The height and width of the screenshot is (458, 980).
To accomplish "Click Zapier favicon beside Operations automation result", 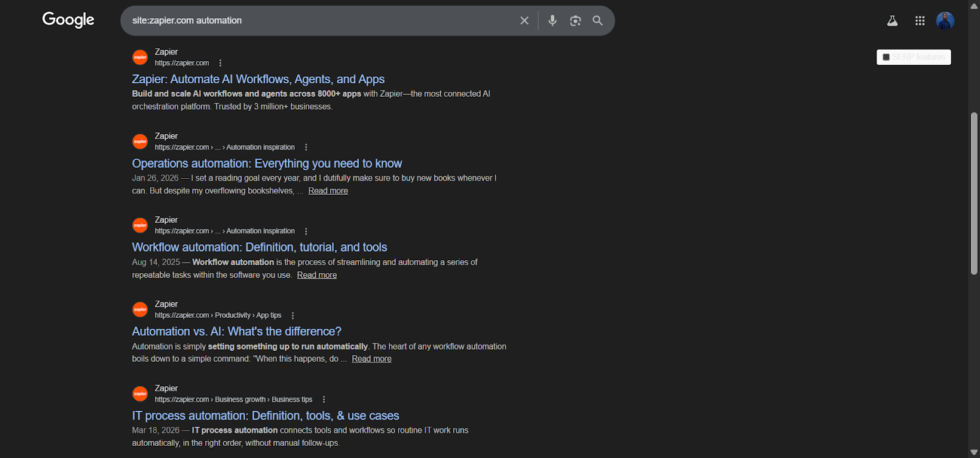I will point(140,141).
